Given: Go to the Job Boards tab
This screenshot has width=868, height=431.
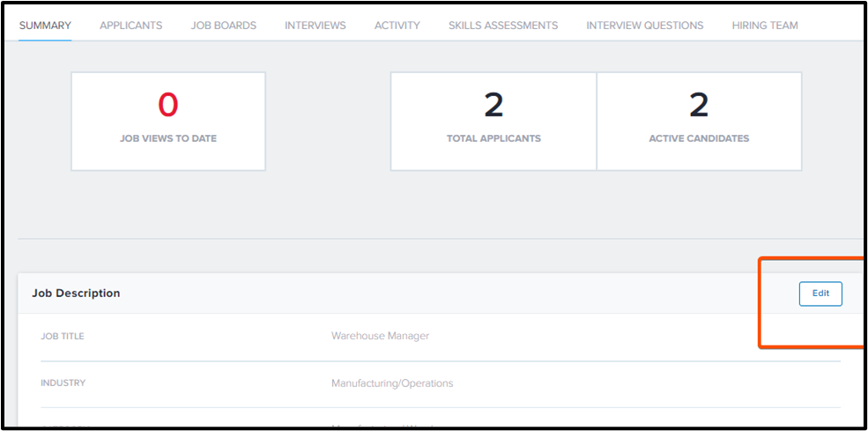Looking at the screenshot, I should pos(223,26).
